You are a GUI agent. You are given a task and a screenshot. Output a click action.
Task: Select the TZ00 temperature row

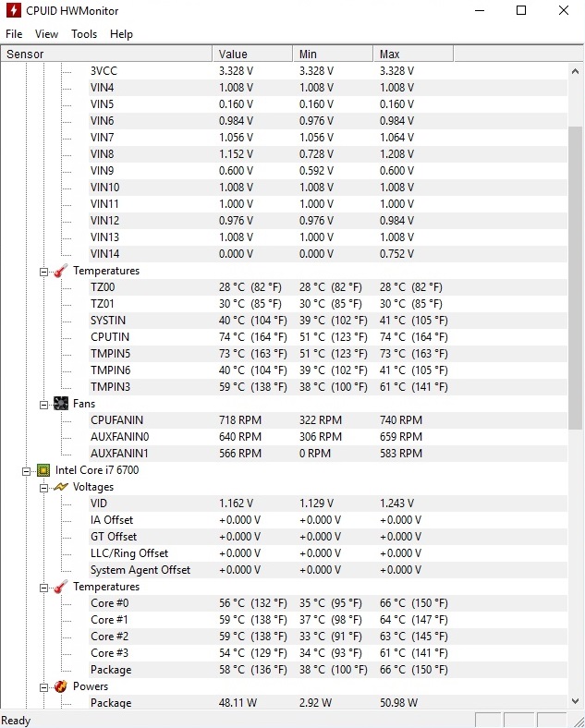328,287
